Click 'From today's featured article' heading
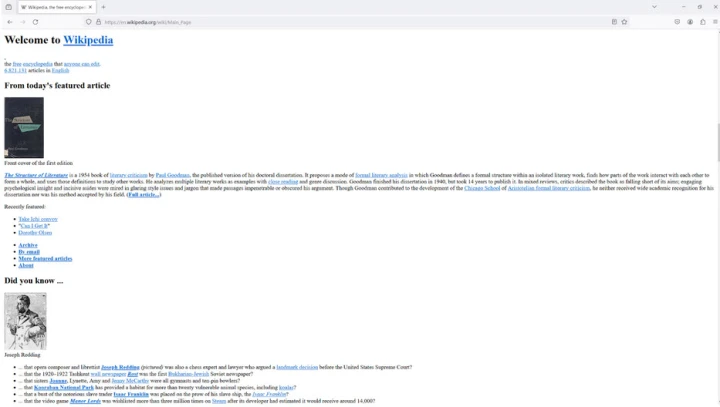This screenshot has width=720, height=407. (57, 85)
